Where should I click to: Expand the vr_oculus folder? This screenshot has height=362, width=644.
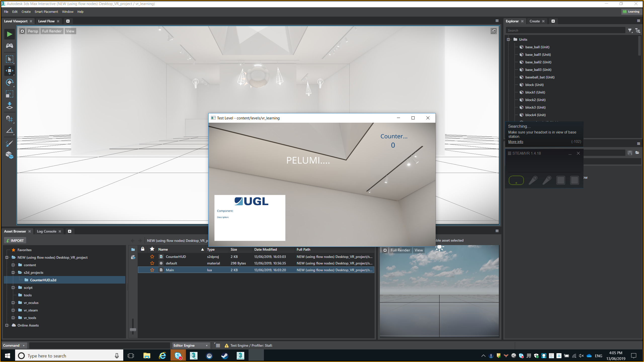pyautogui.click(x=13, y=303)
